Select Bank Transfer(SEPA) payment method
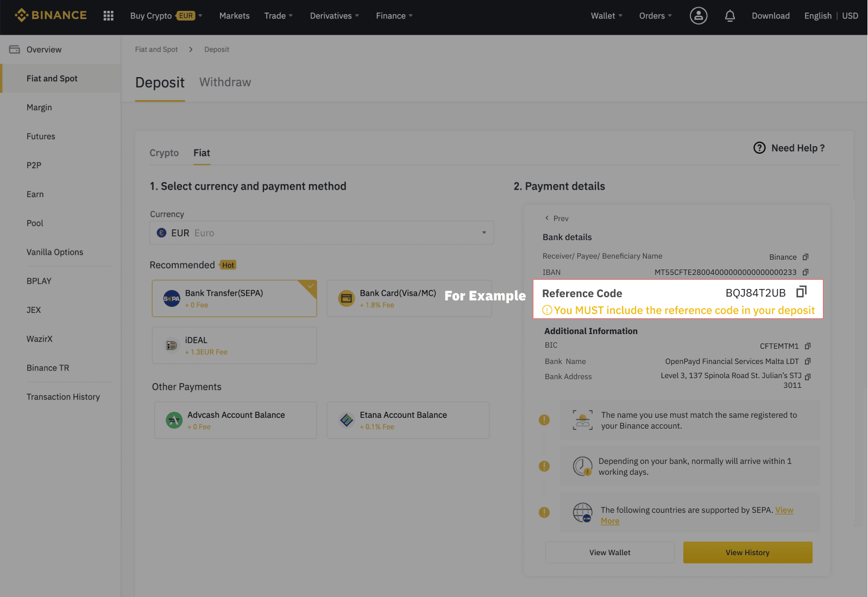 [x=234, y=298]
